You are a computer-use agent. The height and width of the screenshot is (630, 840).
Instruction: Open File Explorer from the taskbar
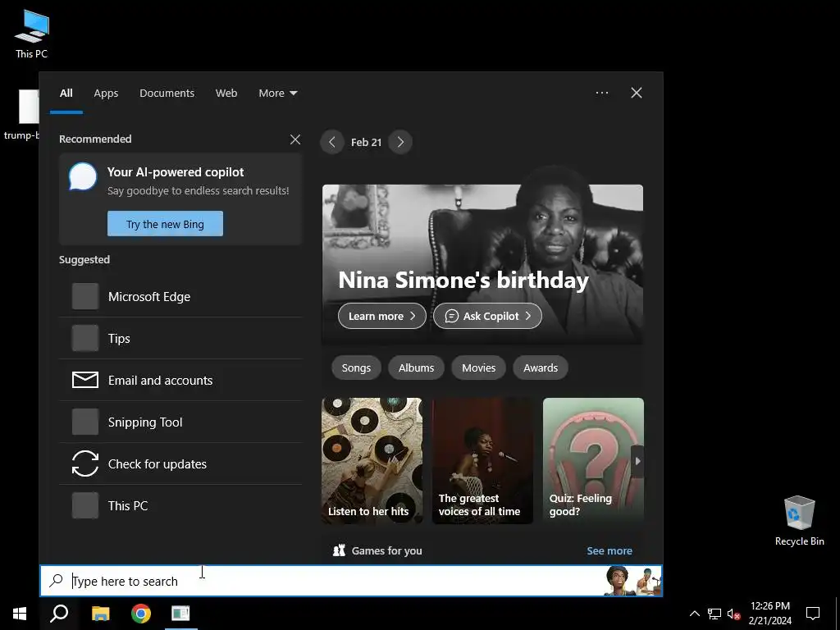coord(100,614)
